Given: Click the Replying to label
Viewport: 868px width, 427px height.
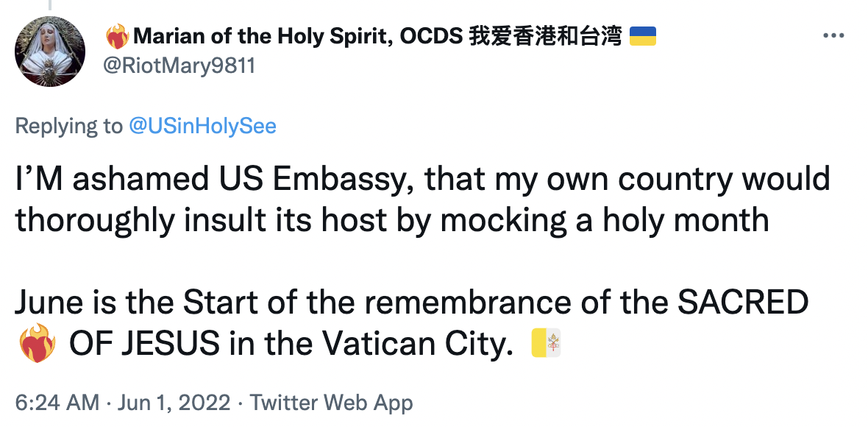Looking at the screenshot, I should (x=69, y=126).
